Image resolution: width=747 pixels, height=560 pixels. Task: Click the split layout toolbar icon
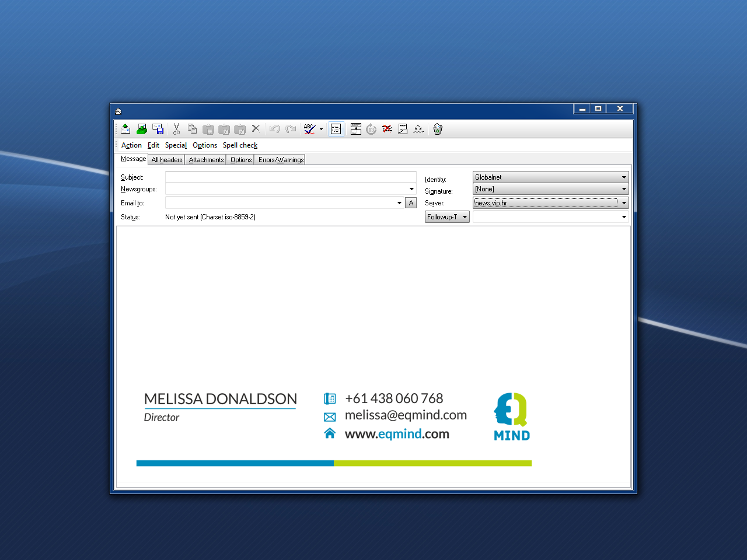pyautogui.click(x=355, y=129)
